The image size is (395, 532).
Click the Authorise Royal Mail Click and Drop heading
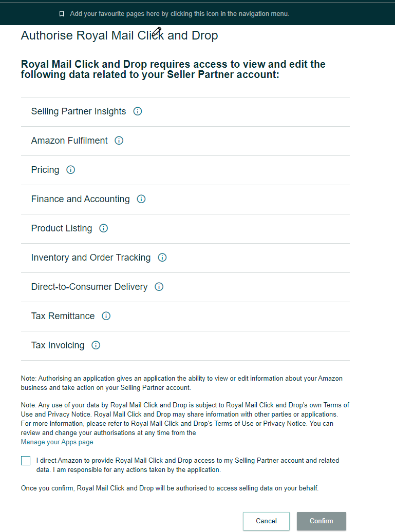click(x=119, y=36)
